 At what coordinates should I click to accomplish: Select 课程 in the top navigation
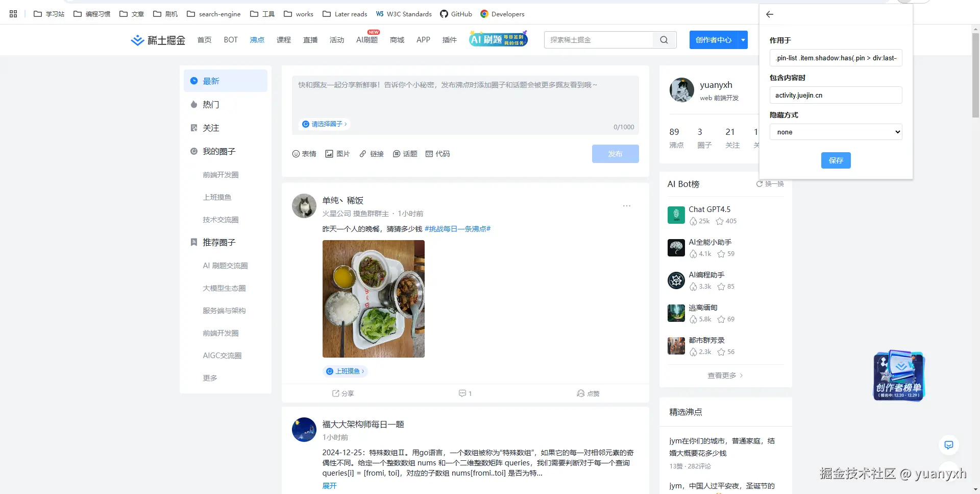coord(283,39)
